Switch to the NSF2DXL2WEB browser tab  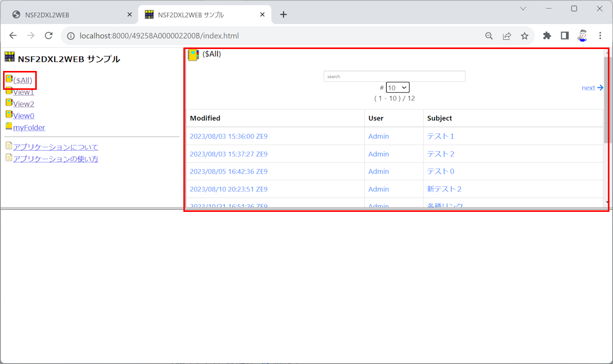pos(69,15)
